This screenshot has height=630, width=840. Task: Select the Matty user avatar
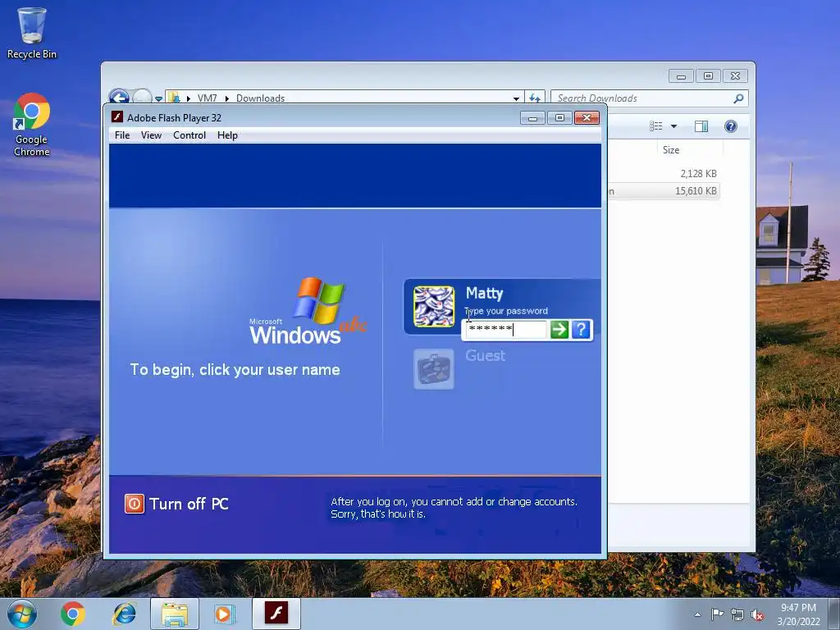(434, 307)
